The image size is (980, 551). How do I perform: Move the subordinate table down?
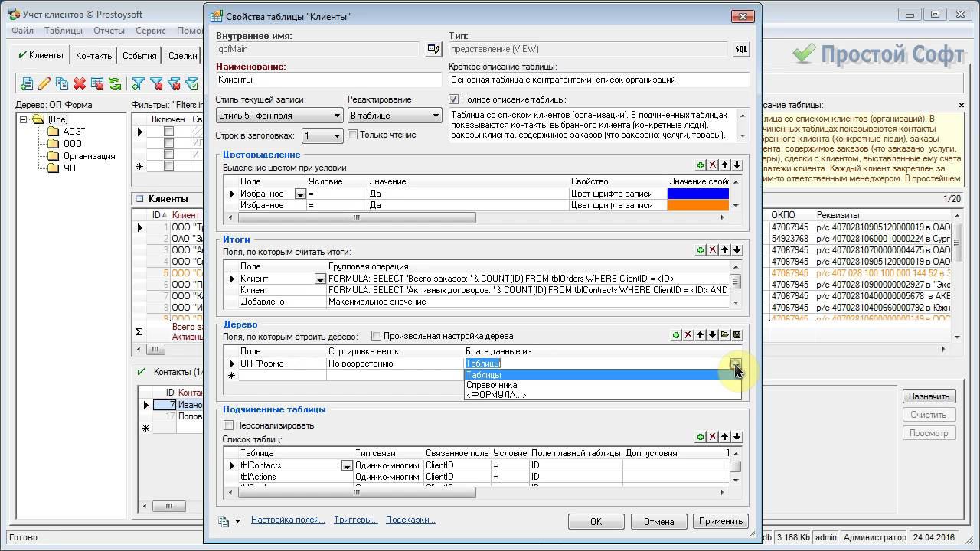(x=737, y=437)
